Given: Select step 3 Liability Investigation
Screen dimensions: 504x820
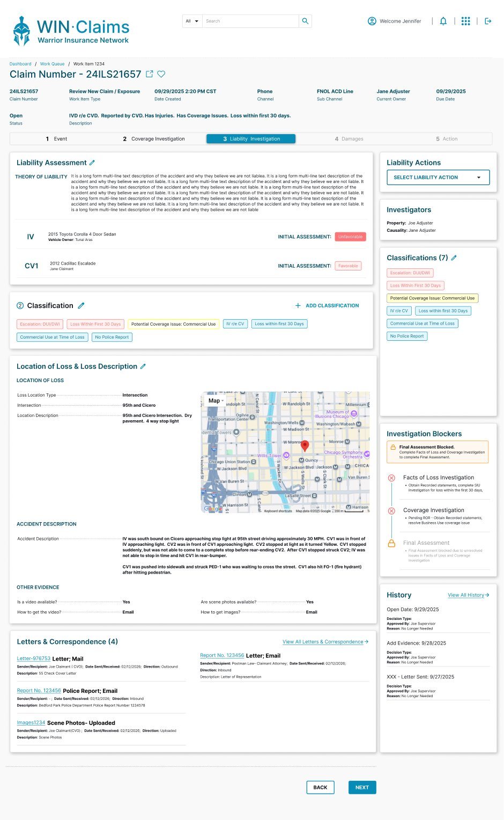Looking at the screenshot, I should tap(251, 139).
